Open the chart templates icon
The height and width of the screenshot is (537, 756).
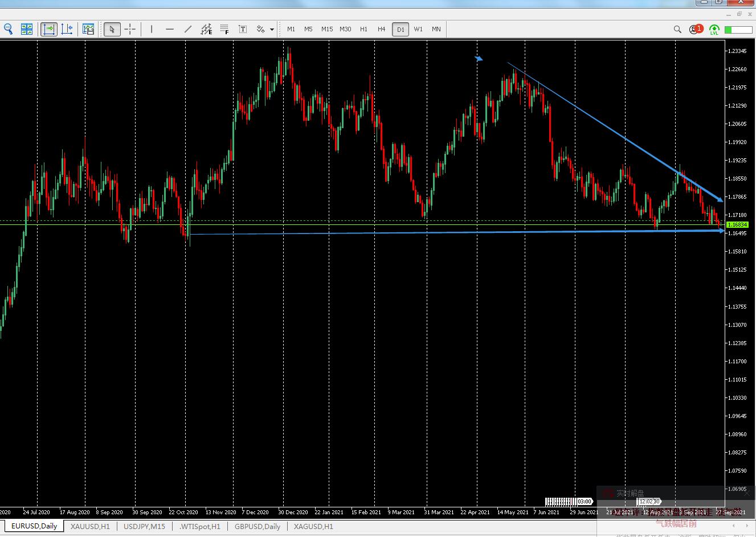(88, 29)
